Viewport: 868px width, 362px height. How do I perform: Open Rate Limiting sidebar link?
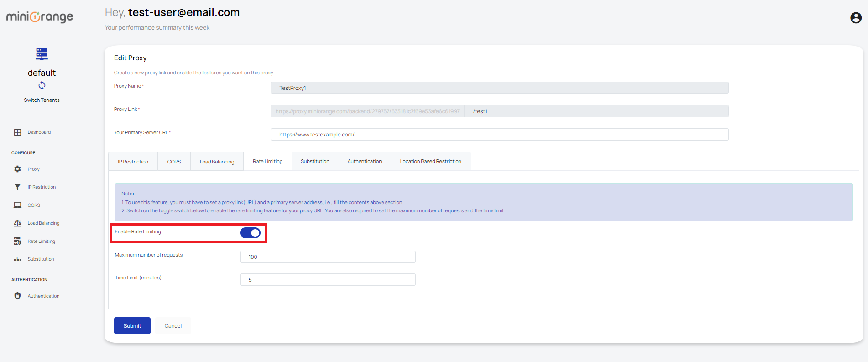pos(41,241)
